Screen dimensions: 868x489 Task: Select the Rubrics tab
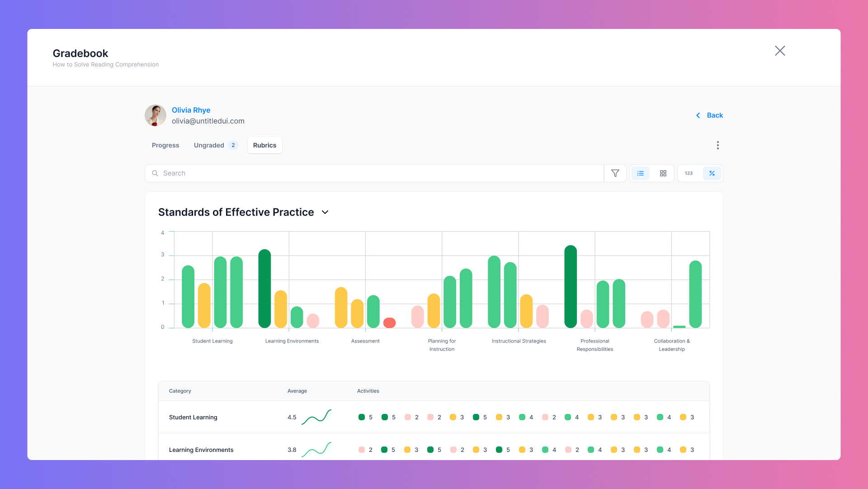[x=265, y=145]
